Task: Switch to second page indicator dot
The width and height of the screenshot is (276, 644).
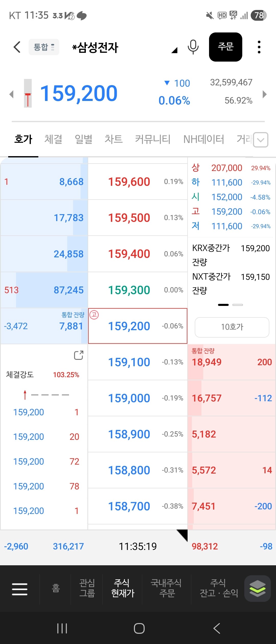Action: [x=238, y=305]
